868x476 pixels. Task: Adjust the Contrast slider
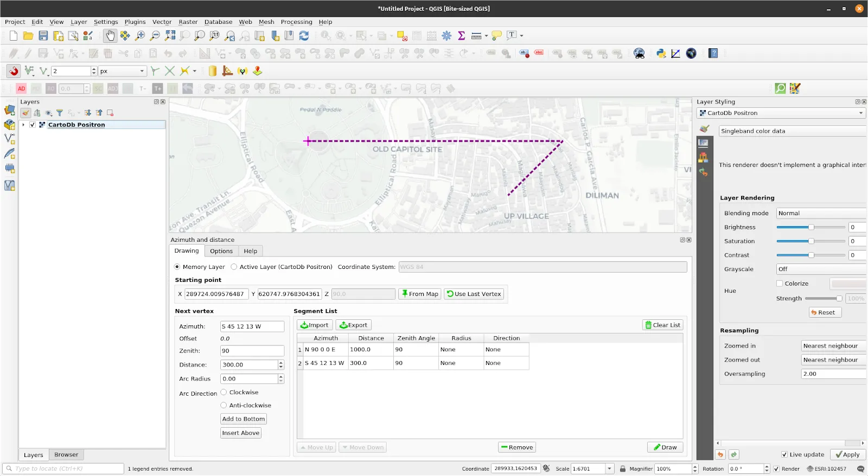[x=810, y=255]
